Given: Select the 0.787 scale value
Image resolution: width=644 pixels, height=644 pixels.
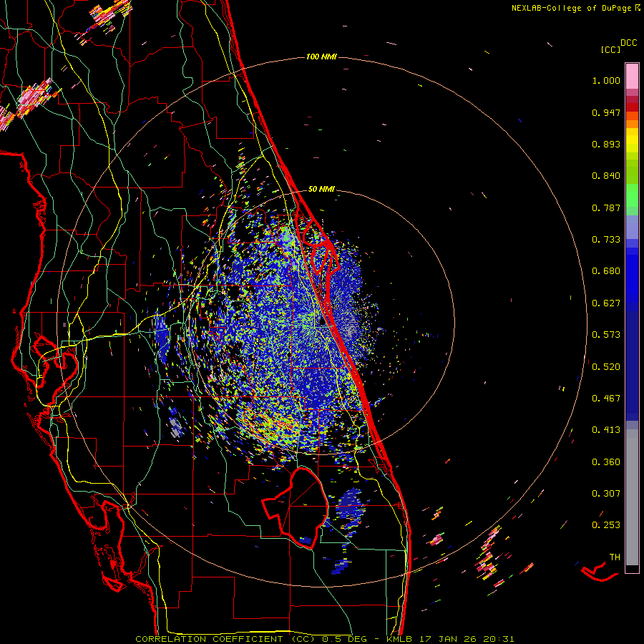Looking at the screenshot, I should [606, 208].
